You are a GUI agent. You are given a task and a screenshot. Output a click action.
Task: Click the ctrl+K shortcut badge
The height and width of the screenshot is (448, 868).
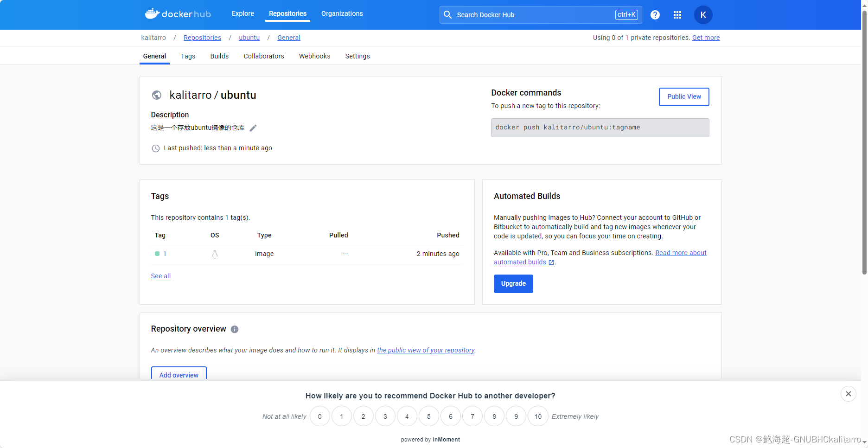[626, 15]
